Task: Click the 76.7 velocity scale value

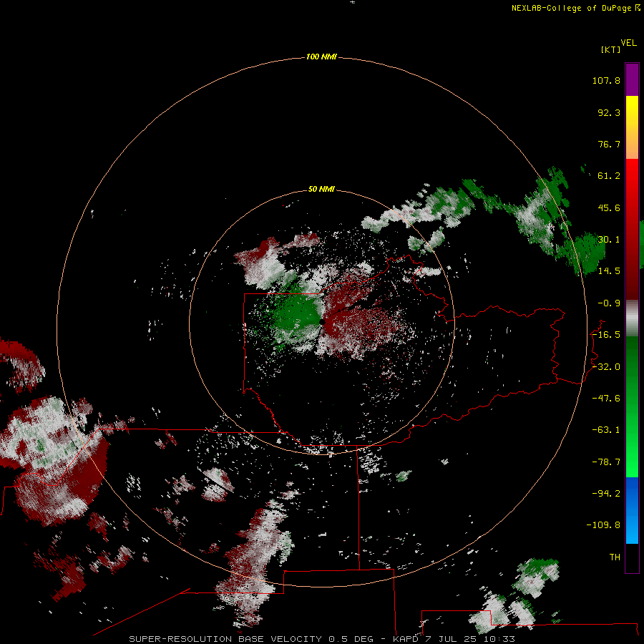Action: click(609, 144)
